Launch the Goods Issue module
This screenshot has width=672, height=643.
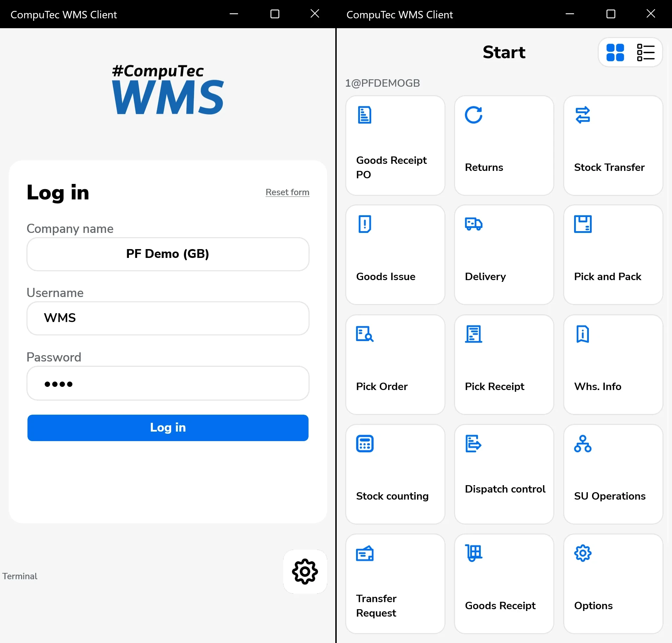(x=395, y=255)
